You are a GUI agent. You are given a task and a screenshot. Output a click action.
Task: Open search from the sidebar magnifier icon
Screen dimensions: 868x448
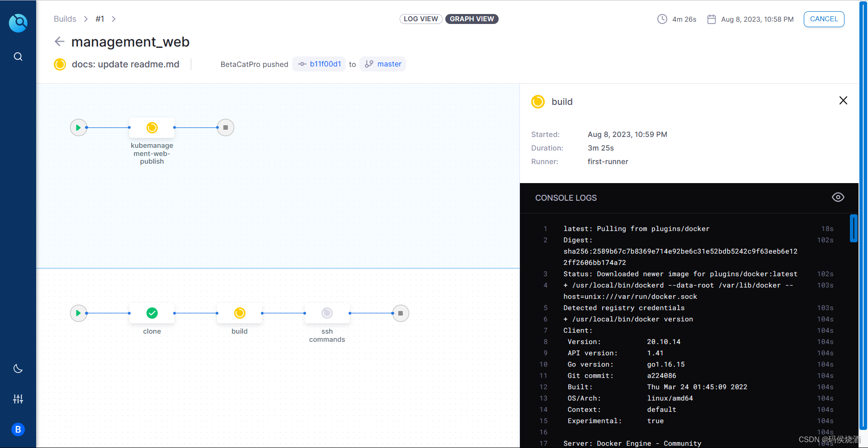pyautogui.click(x=18, y=57)
